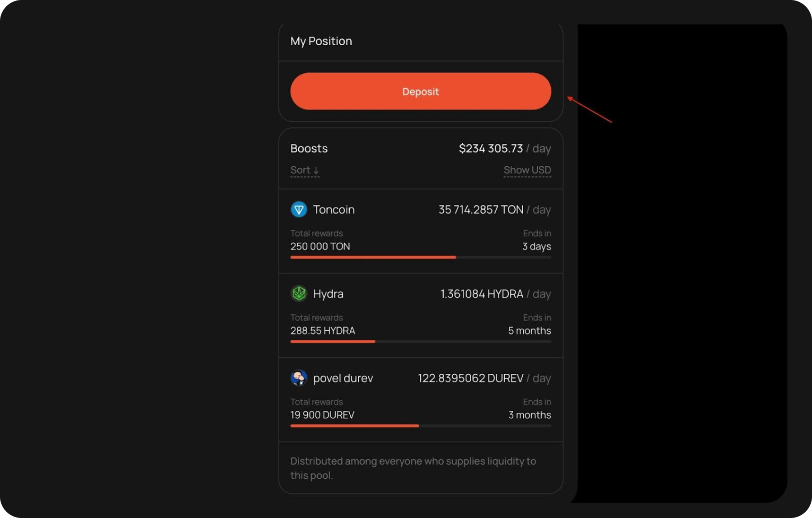The height and width of the screenshot is (518, 812).
Task: Select the povel durev boost name
Action: pyautogui.click(x=343, y=378)
